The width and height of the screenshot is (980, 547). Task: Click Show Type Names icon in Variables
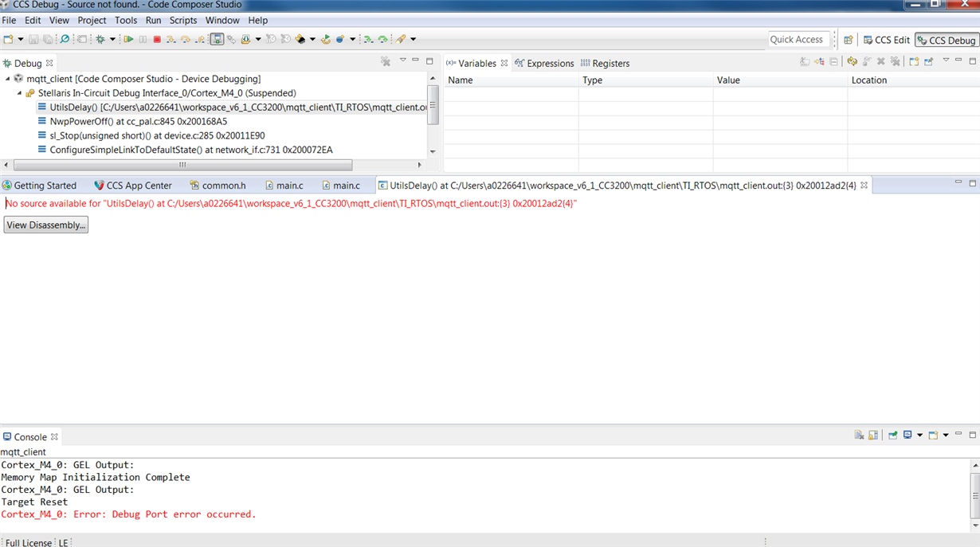coord(804,61)
